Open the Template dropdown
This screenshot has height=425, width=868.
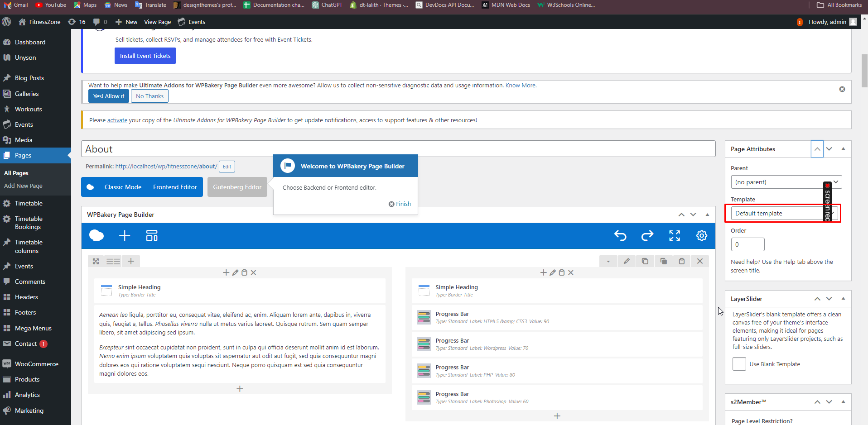(785, 213)
